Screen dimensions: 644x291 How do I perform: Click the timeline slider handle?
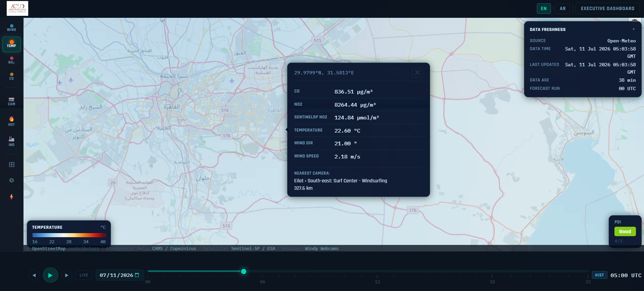(x=244, y=271)
